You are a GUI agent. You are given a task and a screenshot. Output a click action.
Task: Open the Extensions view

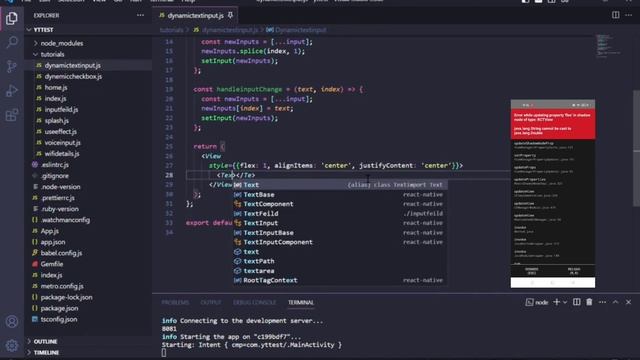point(12,115)
